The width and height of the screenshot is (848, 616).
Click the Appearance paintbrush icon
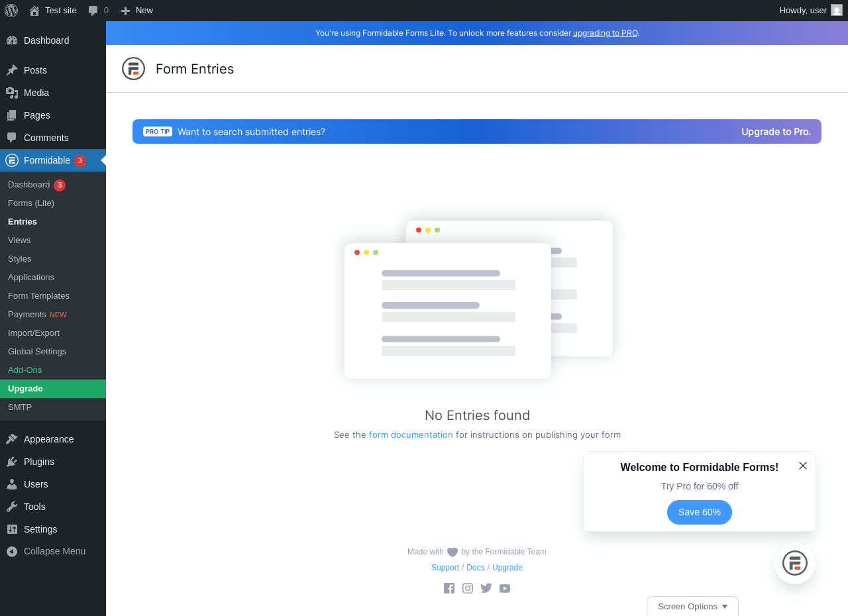point(12,439)
